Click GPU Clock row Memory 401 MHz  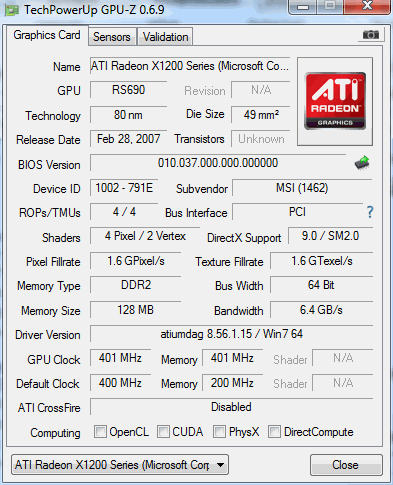coord(232,358)
